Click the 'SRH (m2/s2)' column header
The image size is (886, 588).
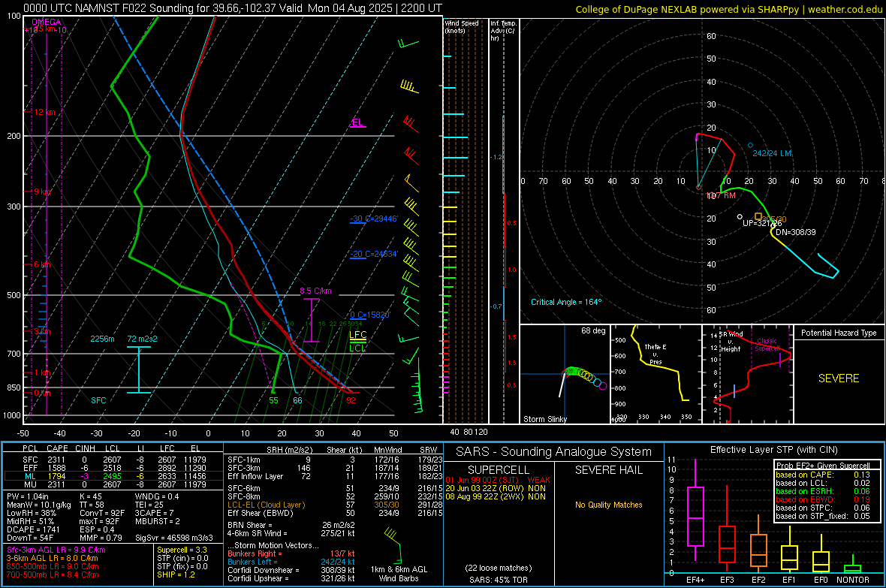(289, 450)
